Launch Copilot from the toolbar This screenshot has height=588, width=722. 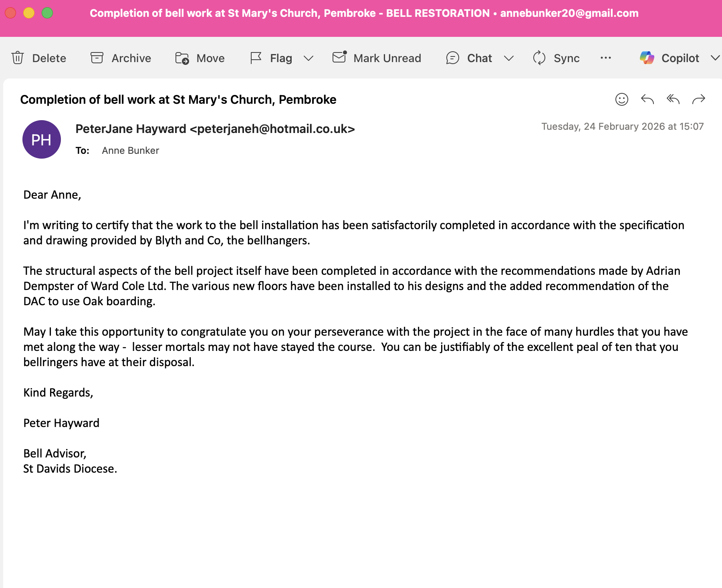click(670, 58)
